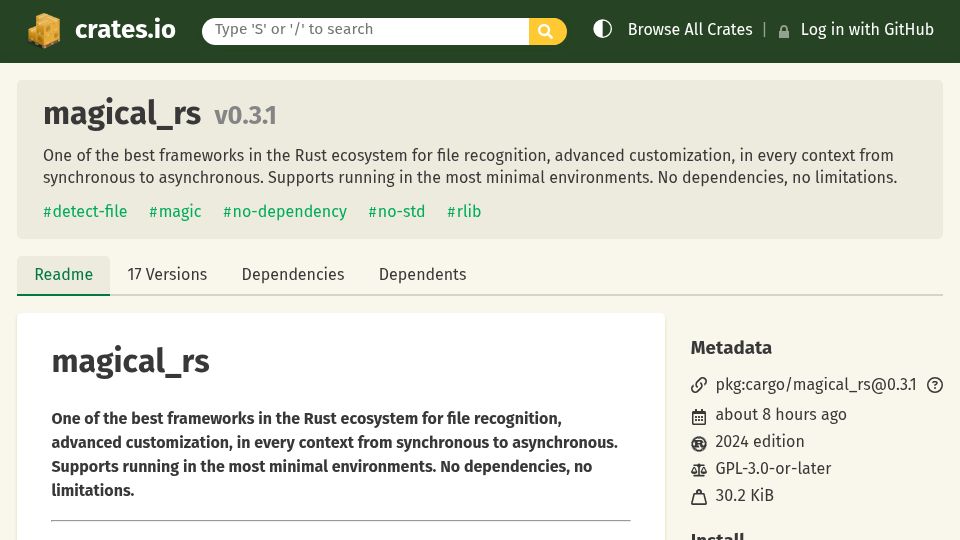Image resolution: width=960 pixels, height=540 pixels.
Task: Open the #no-std keyword tag
Action: point(397,211)
